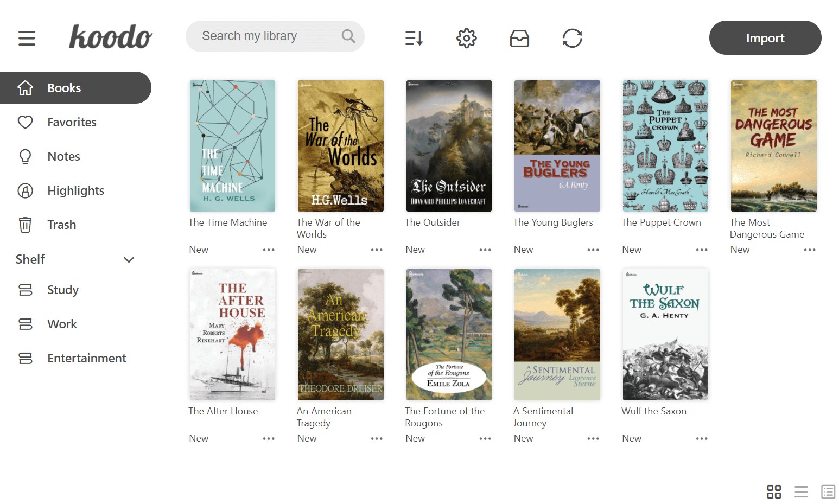Open the hamburger menu icon
Image resolution: width=839 pixels, height=504 pixels.
click(x=27, y=38)
